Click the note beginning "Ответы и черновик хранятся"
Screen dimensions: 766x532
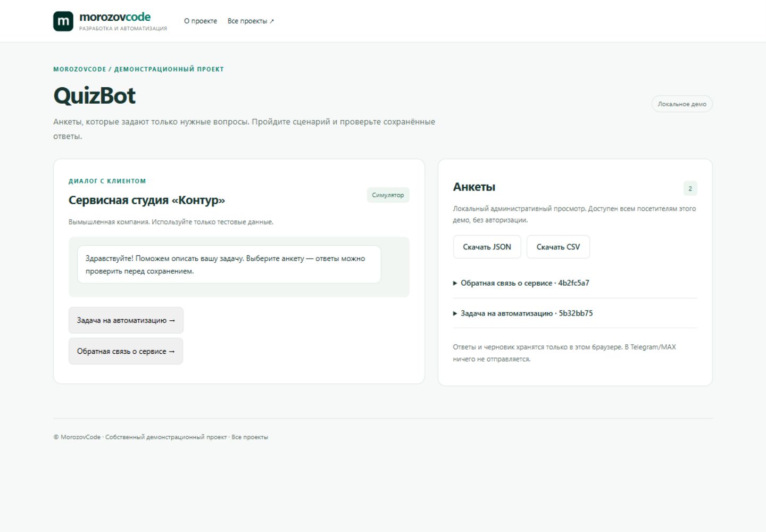(564, 353)
